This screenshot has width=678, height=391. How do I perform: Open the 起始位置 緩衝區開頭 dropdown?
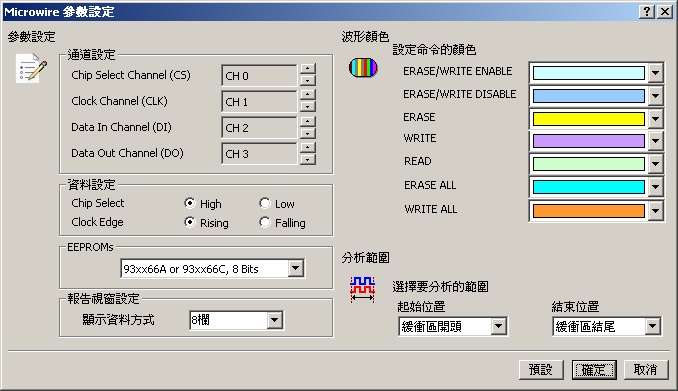click(x=499, y=326)
